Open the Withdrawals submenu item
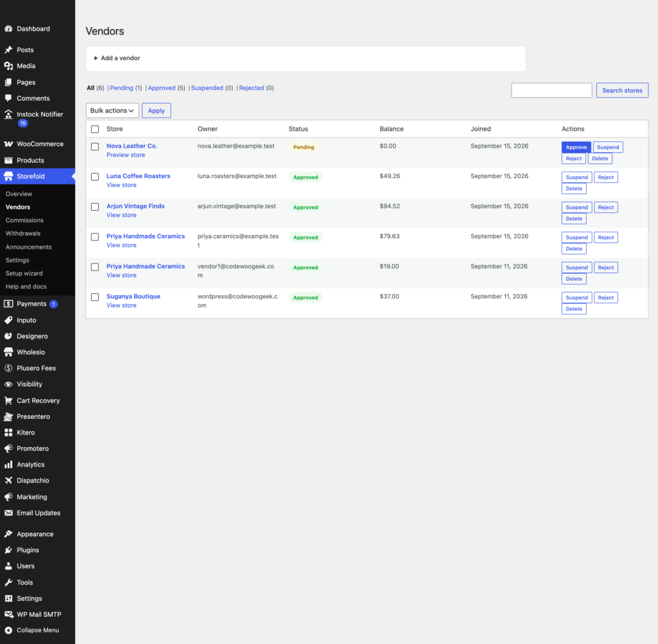This screenshot has width=658, height=644. [x=23, y=233]
